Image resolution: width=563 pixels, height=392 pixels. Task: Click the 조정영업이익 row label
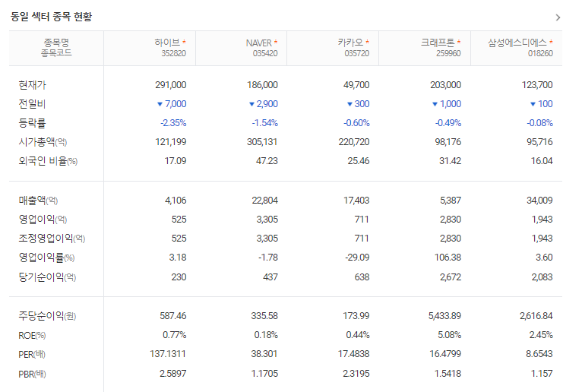point(52,239)
